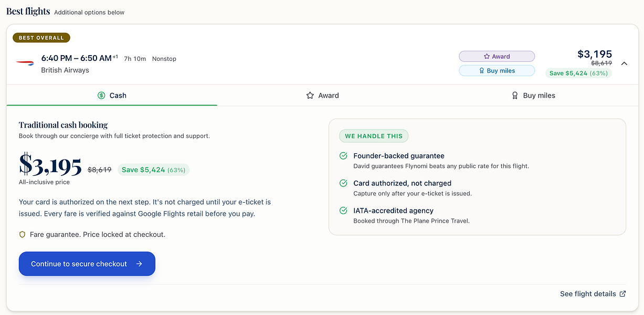Click the WE HANDLE THIS badge
This screenshot has width=644, height=315.
pyautogui.click(x=374, y=136)
